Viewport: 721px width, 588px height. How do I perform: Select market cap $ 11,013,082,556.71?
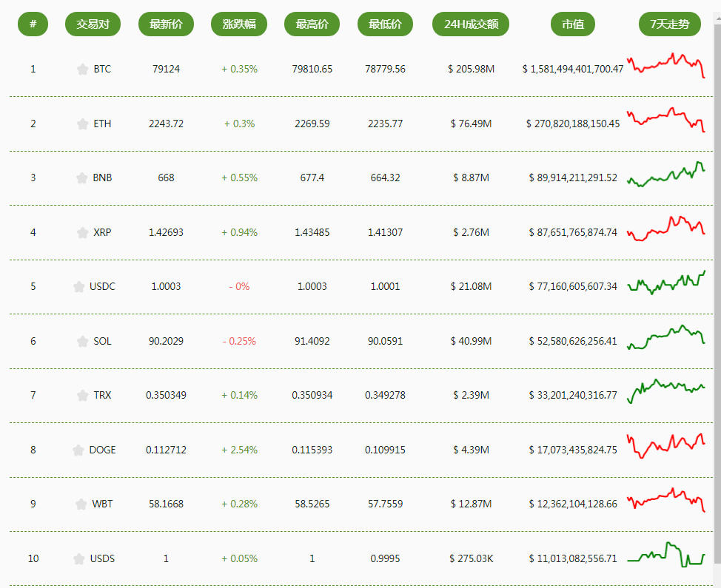573,558
